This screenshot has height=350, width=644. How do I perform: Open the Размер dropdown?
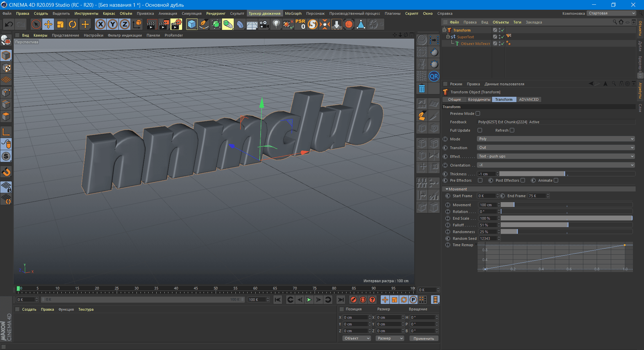390,338
